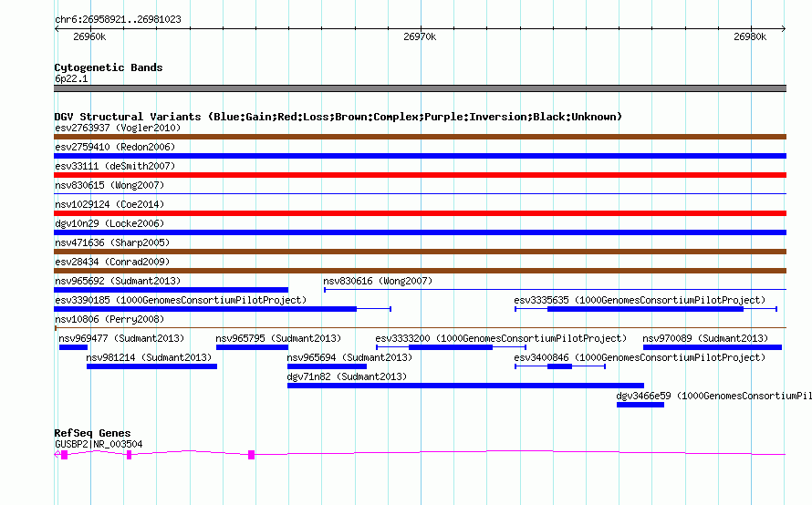Click the nsv970089 (Sudmant2013) label
Image resolution: width=812 pixels, height=505 pixels.
[705, 338]
